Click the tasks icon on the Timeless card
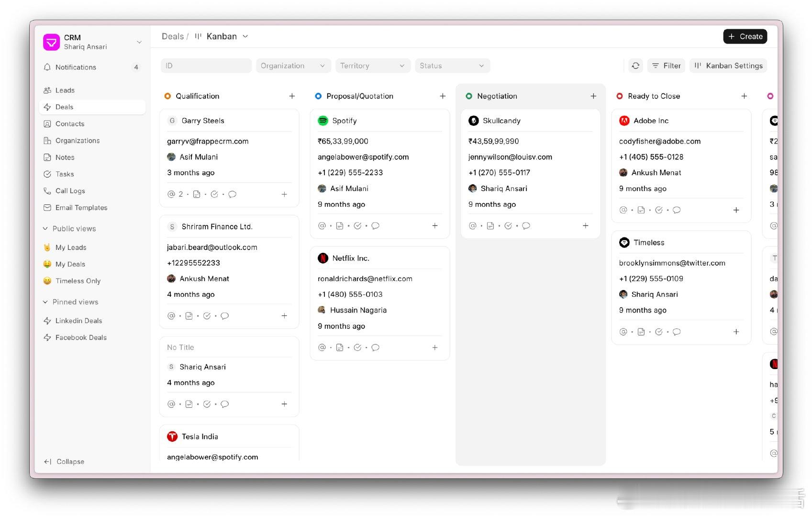Screen dimensions: 812x517 click(x=659, y=331)
